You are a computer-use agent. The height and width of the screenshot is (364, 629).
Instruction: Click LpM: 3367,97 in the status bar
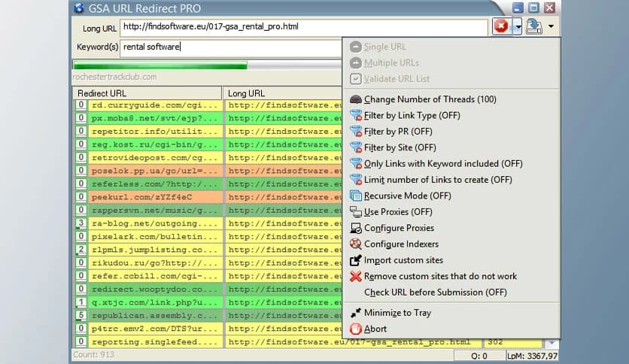coord(532,356)
